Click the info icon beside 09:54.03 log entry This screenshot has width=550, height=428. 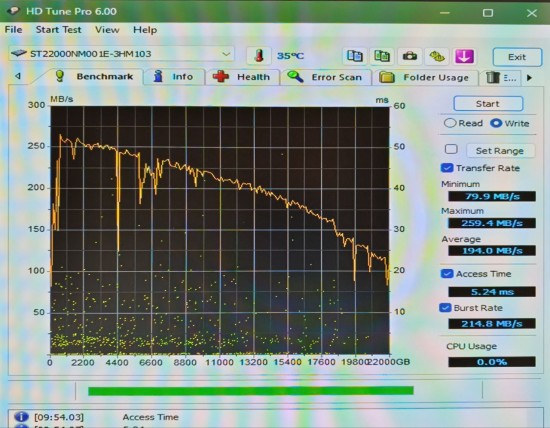tap(21, 417)
